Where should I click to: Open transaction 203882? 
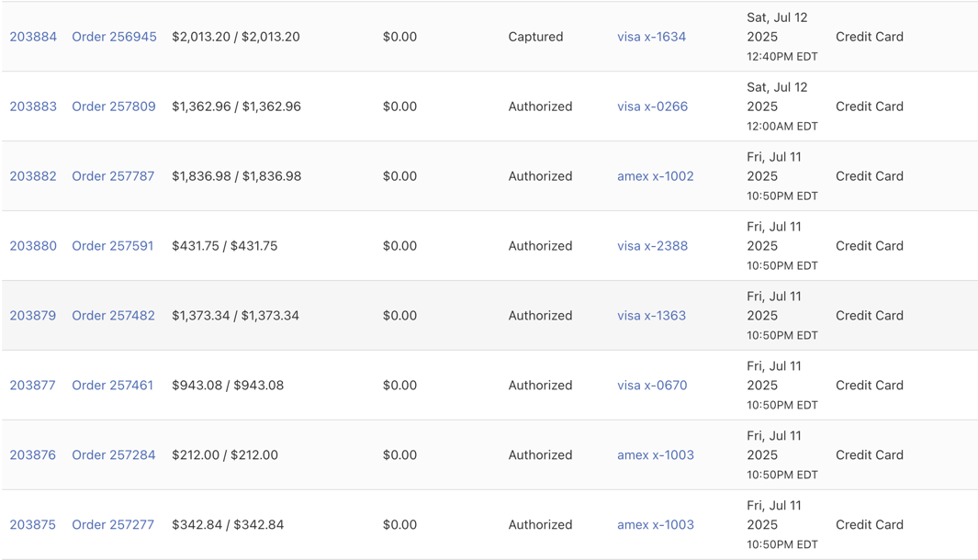tap(33, 175)
